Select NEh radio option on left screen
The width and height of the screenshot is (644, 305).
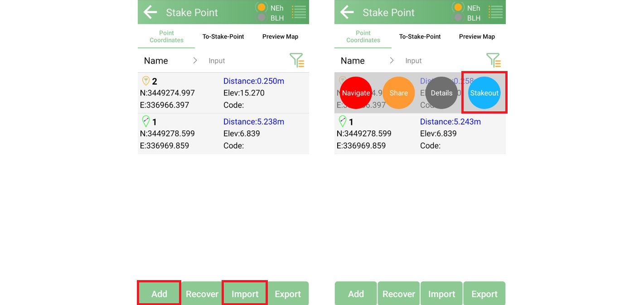261,8
